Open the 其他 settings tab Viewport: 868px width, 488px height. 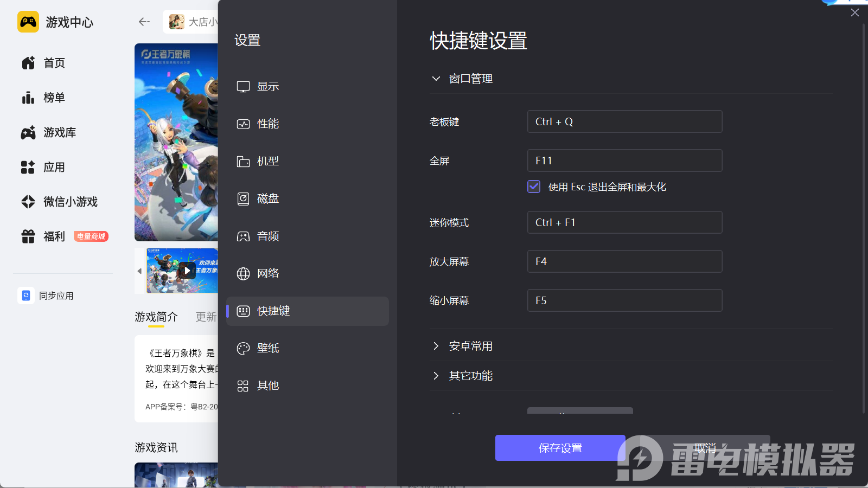click(x=308, y=386)
